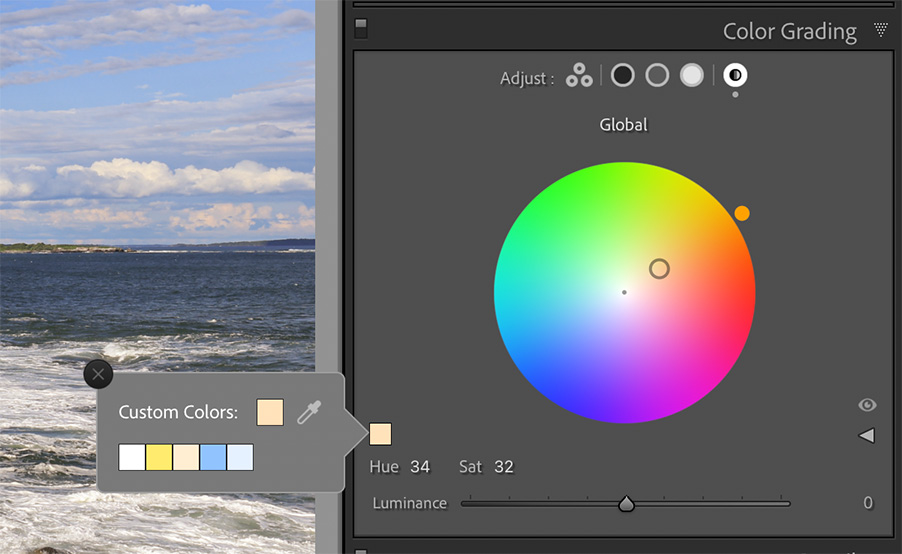Select the three-way color wheels view icon

579,75
